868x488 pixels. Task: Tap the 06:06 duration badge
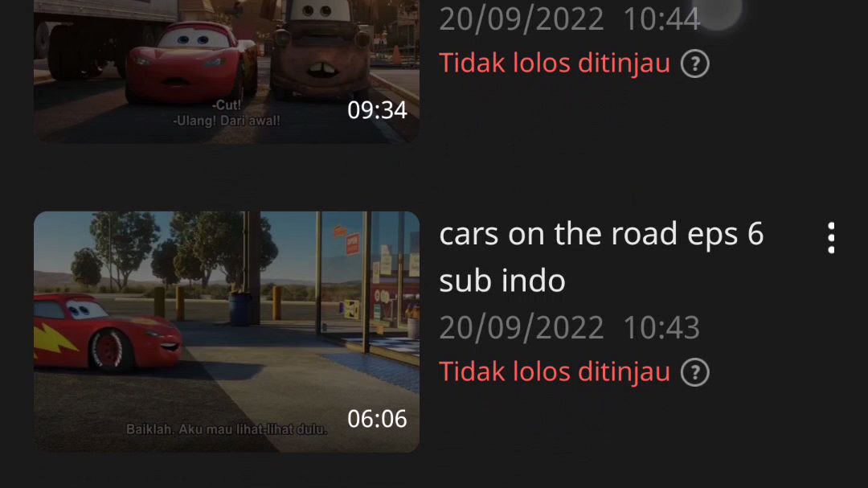click(377, 419)
